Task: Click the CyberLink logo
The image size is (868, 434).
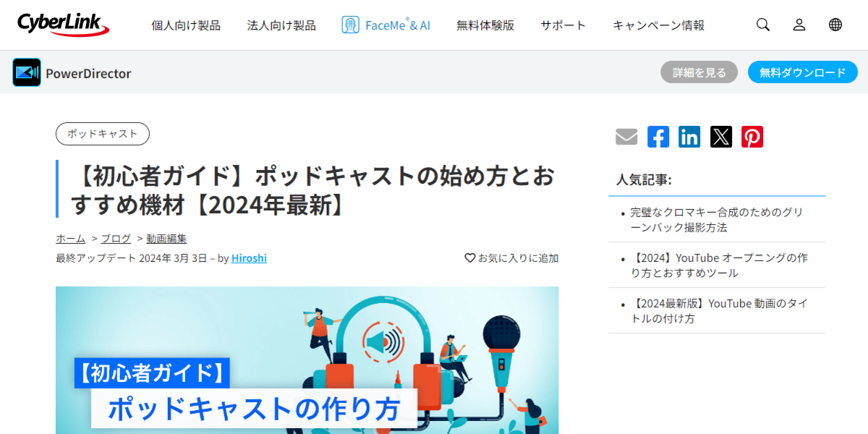Action: click(64, 25)
